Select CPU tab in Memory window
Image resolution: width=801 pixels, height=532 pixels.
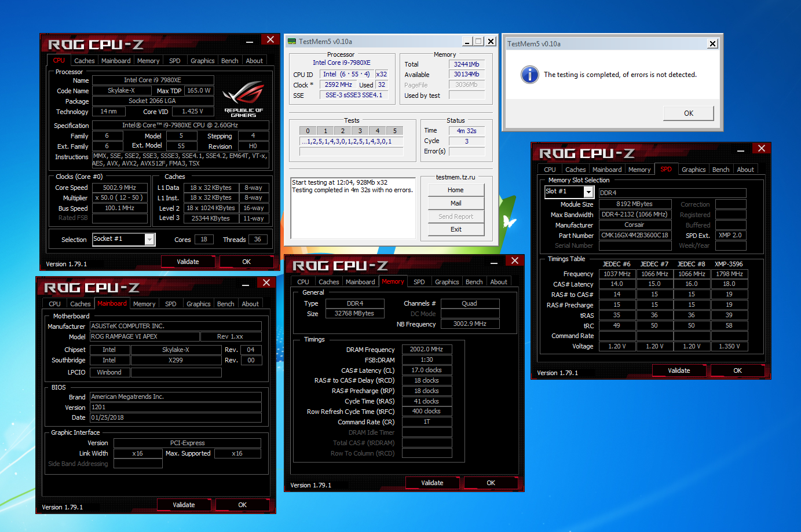pos(303,282)
